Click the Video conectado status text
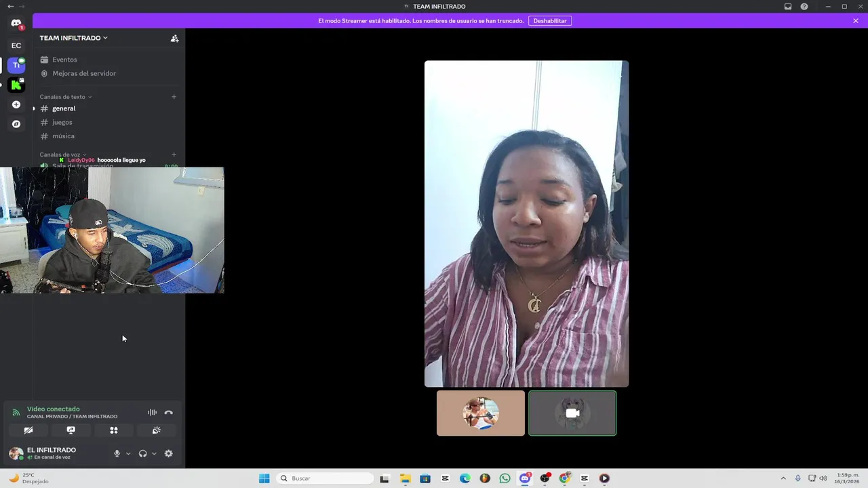Image resolution: width=868 pixels, height=488 pixels. pos(54,409)
